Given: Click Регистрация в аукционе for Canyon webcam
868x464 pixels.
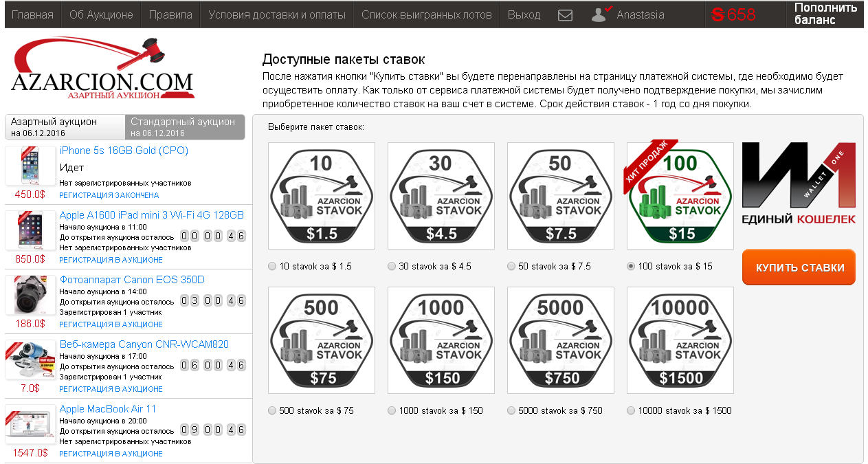Looking at the screenshot, I should point(111,389).
